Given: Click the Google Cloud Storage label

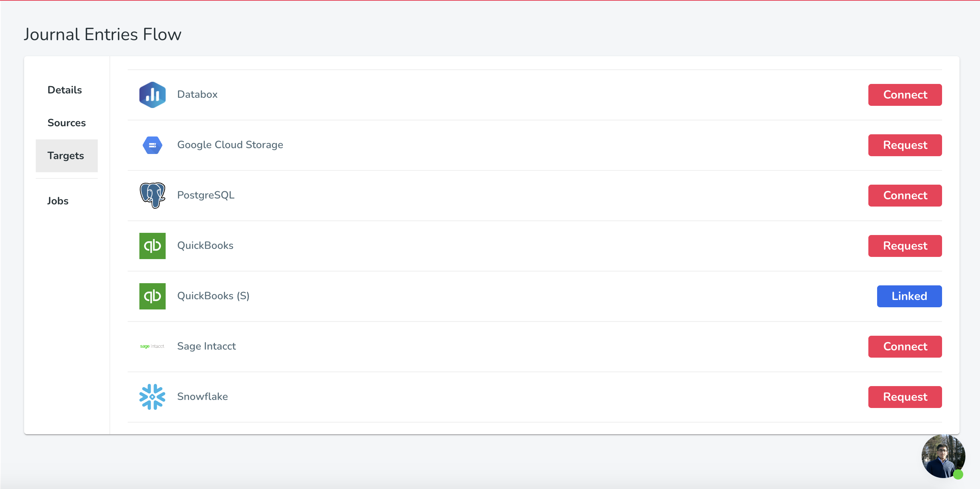Looking at the screenshot, I should (x=230, y=145).
